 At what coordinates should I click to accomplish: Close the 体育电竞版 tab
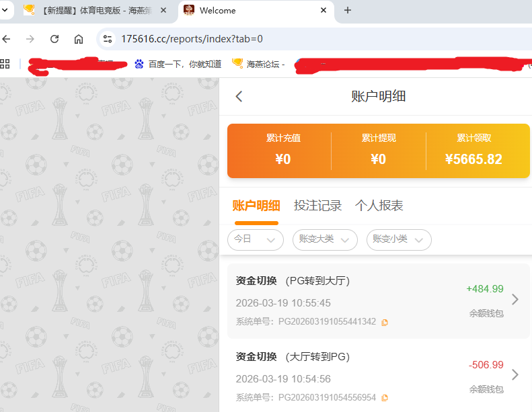coord(163,10)
